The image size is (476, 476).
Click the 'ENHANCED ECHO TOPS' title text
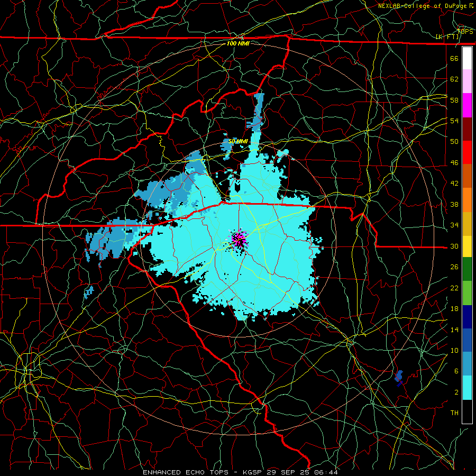coord(186,472)
